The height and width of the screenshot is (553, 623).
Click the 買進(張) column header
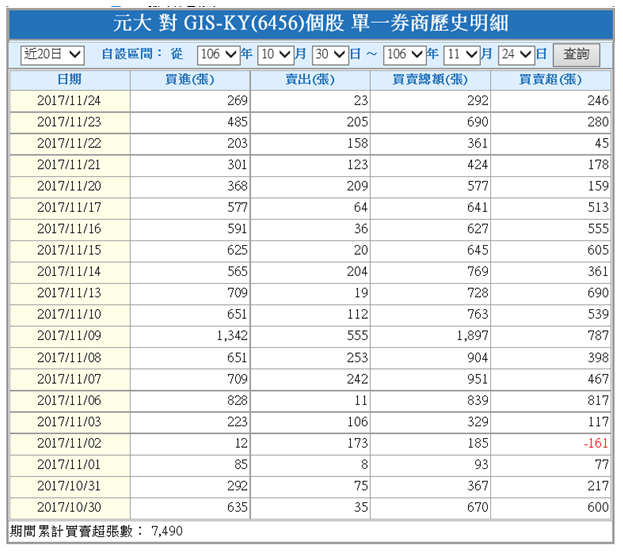click(x=190, y=80)
